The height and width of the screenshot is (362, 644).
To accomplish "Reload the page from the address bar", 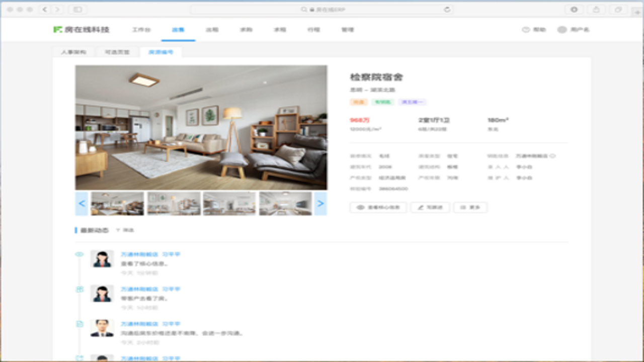I will point(447,10).
